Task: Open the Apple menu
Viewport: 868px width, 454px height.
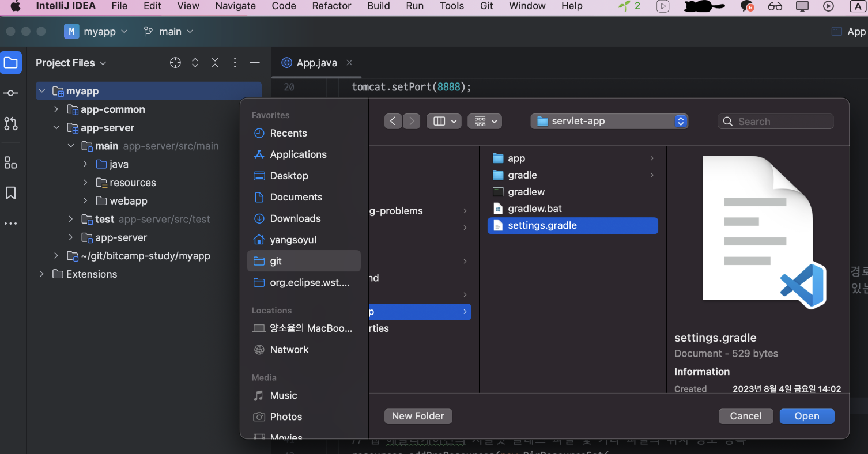Action: [16, 6]
